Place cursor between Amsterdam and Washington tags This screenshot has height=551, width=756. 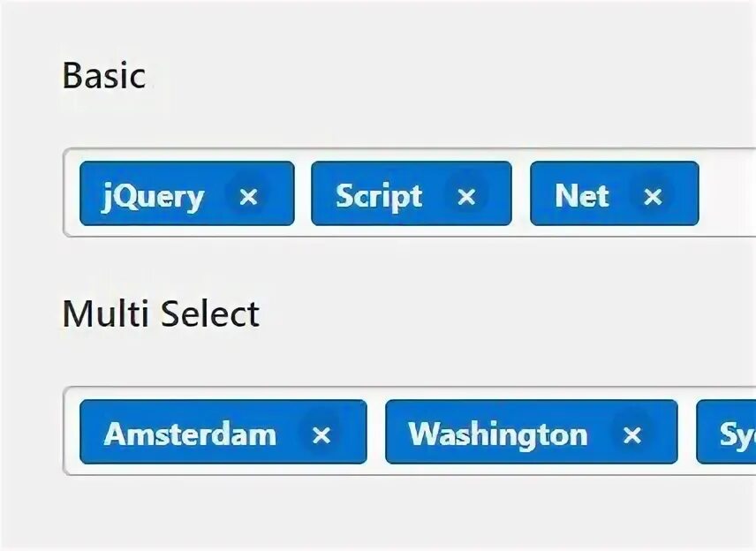(376, 432)
